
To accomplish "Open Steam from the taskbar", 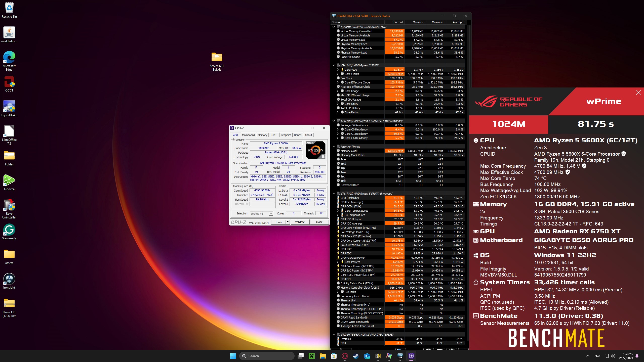I will [356, 356].
